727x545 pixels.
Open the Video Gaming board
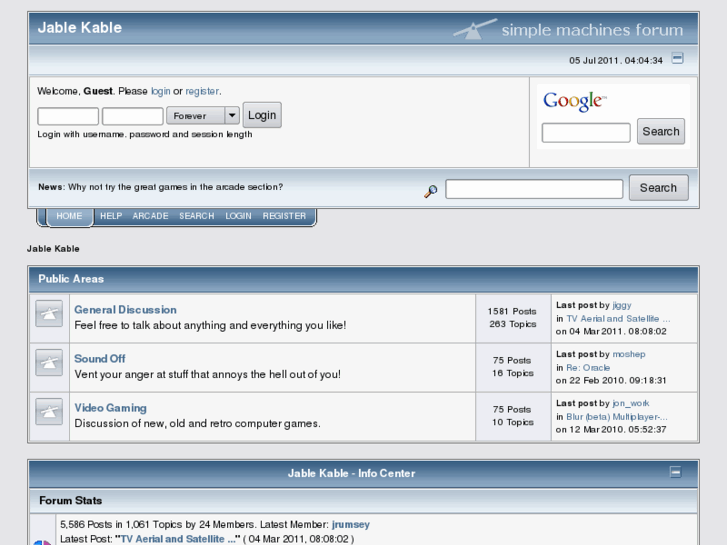click(110, 408)
